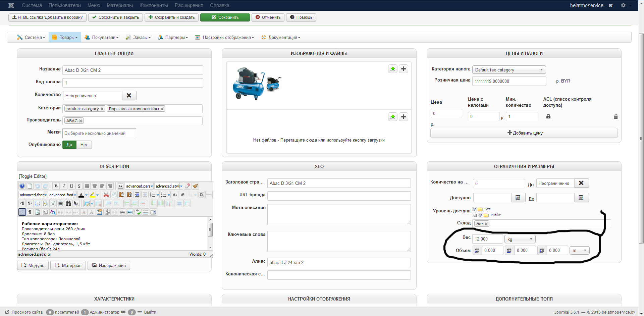Open the Система top menu

32,5
